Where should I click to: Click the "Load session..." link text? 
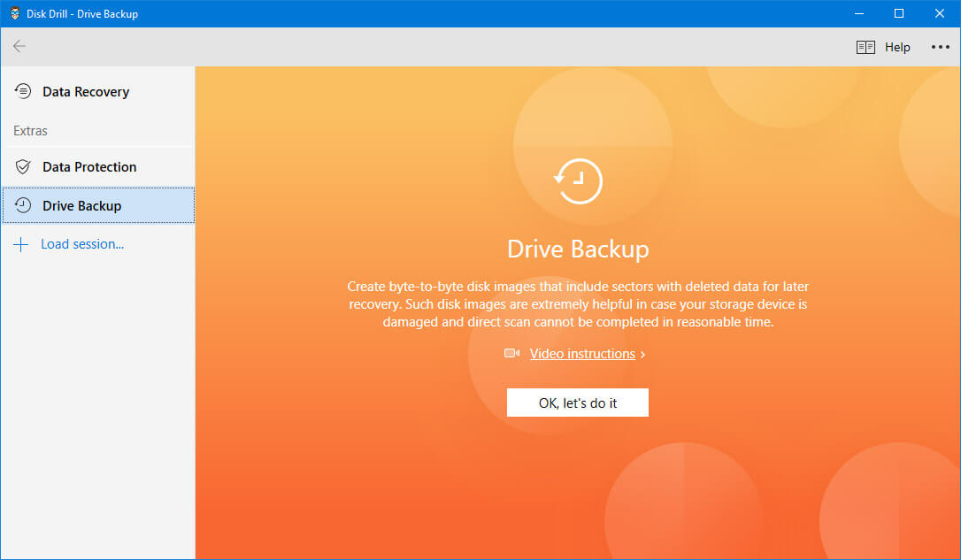[82, 244]
